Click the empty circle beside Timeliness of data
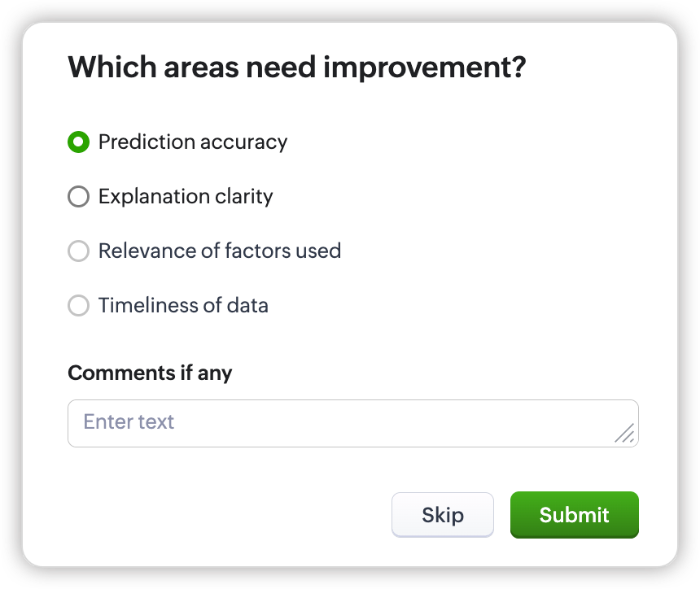700x589 pixels. [x=78, y=306]
